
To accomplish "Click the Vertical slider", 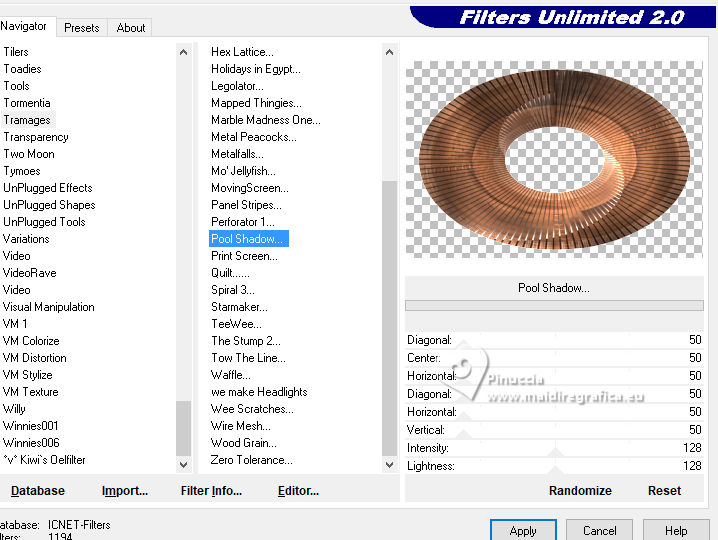I will pos(554,430).
